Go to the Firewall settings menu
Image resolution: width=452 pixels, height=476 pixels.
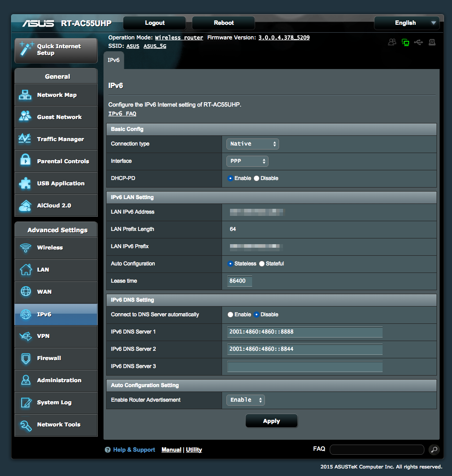[x=49, y=358]
